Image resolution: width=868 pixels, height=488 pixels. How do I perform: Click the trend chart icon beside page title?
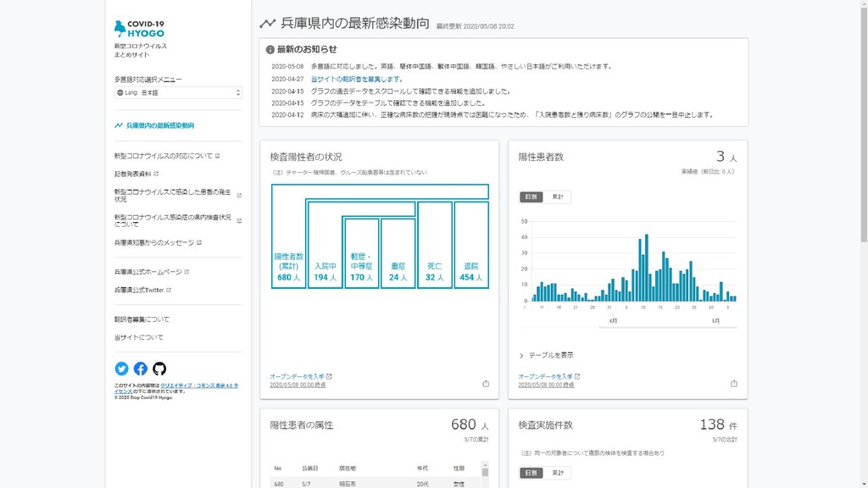click(267, 23)
